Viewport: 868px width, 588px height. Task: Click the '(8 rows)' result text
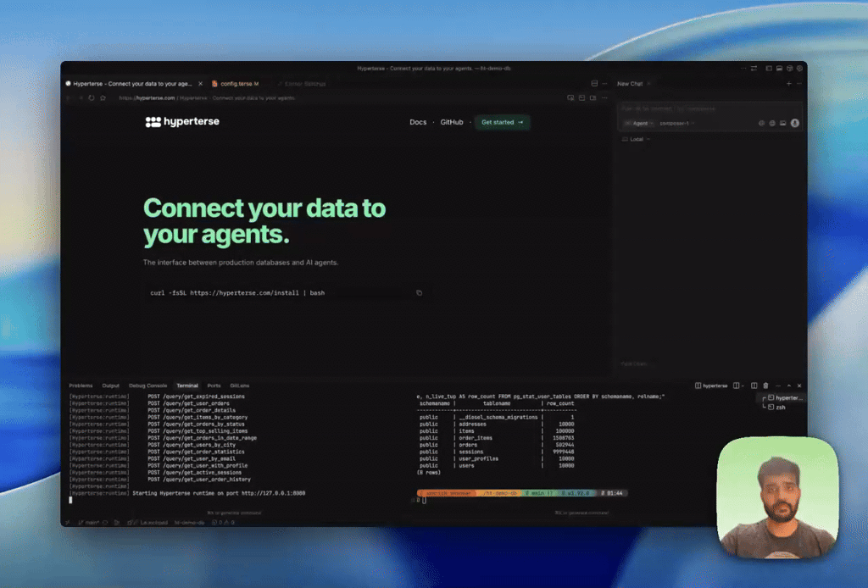[x=429, y=473]
